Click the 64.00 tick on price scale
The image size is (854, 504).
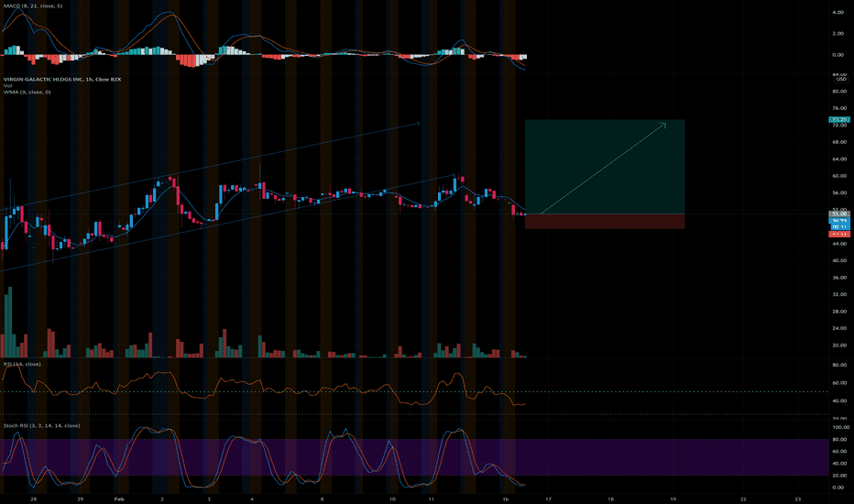point(838,159)
